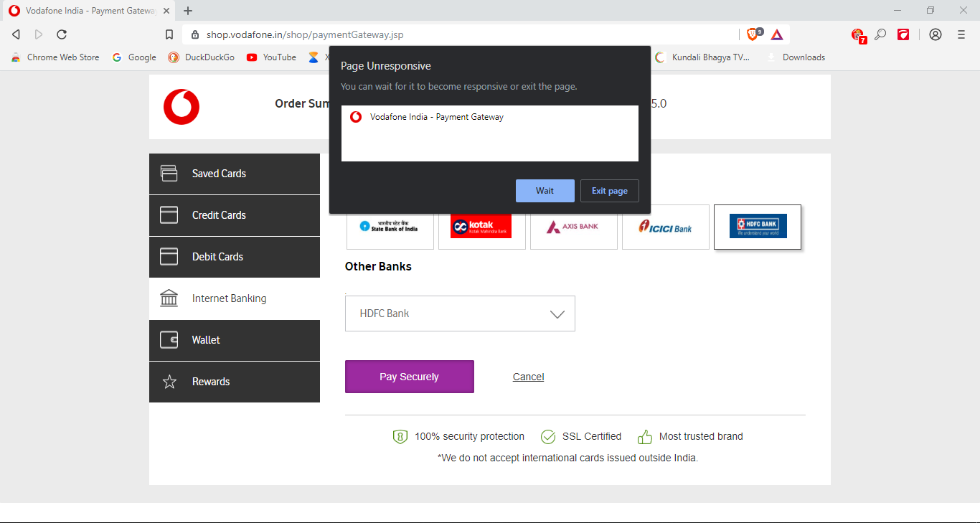Restore down the browser window
This screenshot has width=980, height=523.
[930, 10]
